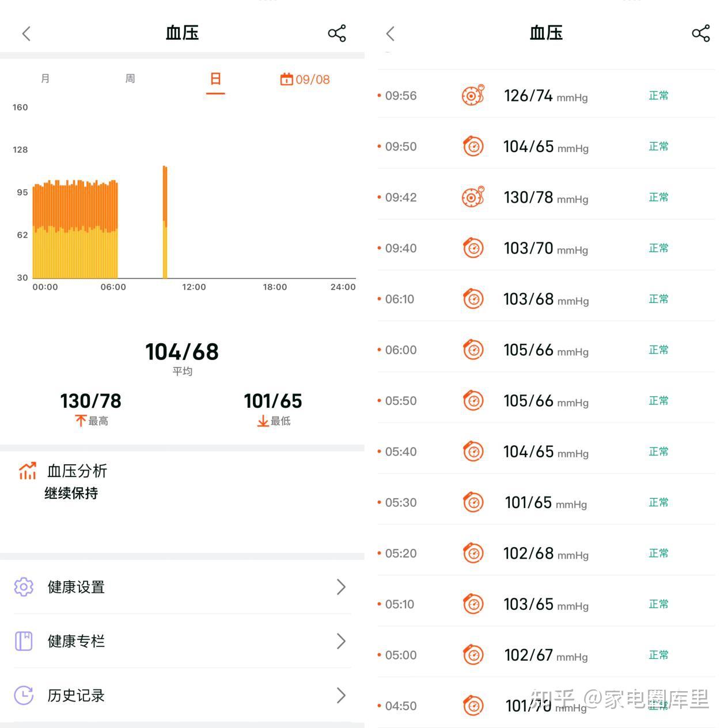This screenshot has width=728, height=728.
Task: Open the share icon at top right
Action: point(337,33)
